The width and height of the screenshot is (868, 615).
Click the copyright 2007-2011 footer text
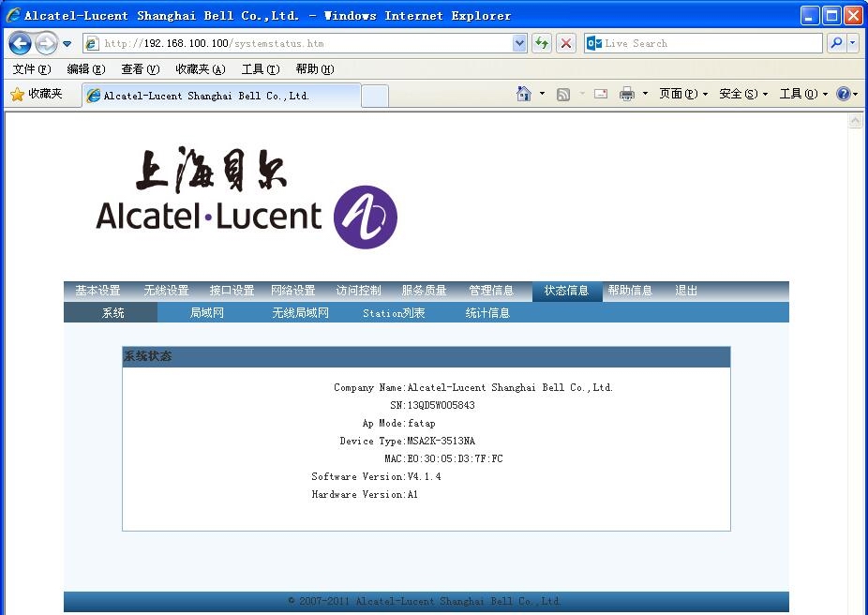click(425, 601)
